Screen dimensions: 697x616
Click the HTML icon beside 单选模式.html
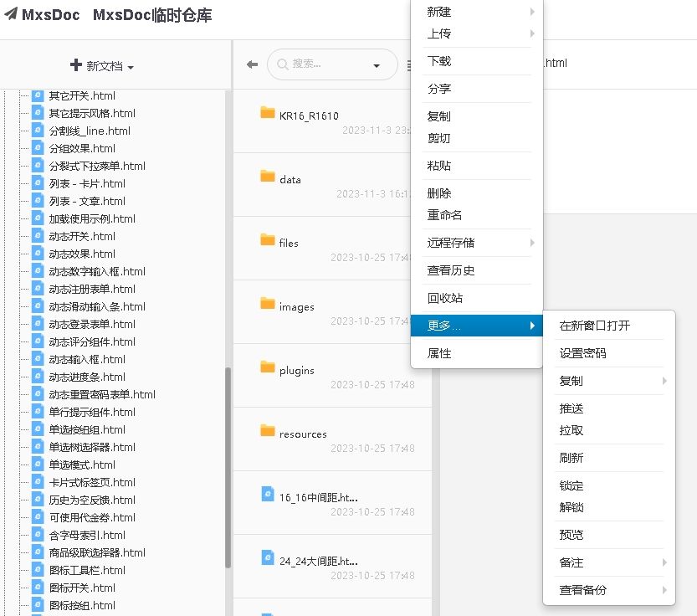[37, 465]
